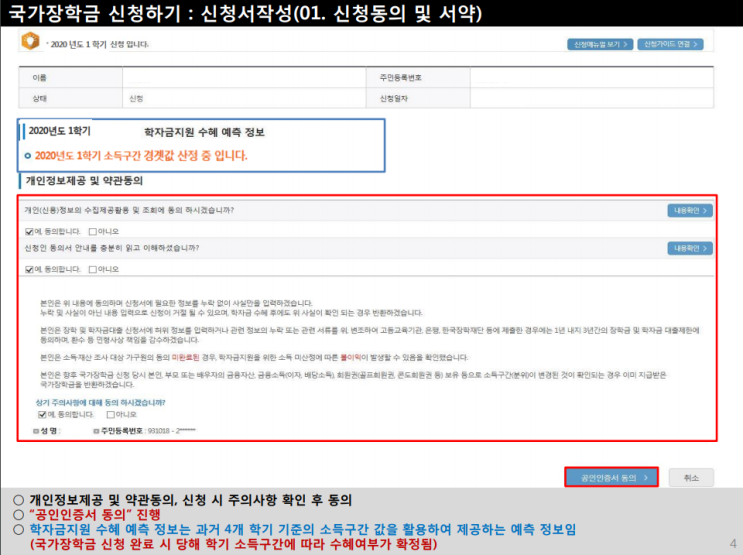Click the orange hexagon logo icon
This screenshot has height=555, width=743.
[31, 41]
